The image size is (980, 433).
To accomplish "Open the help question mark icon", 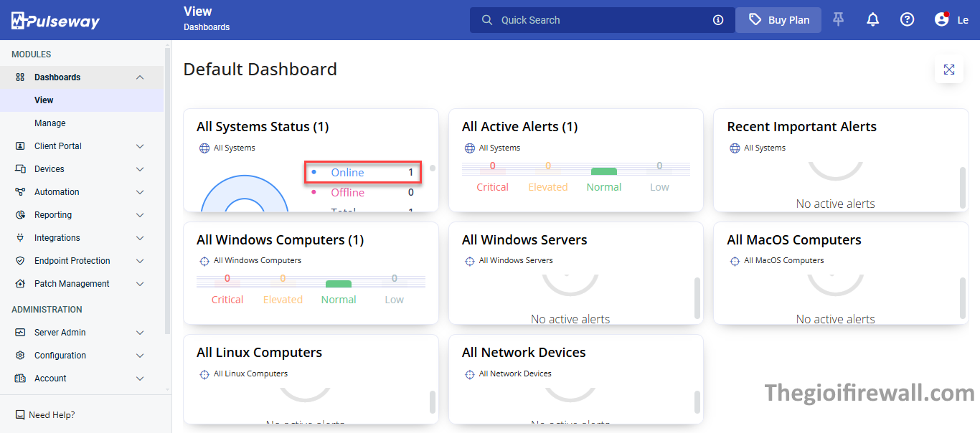I will [907, 20].
